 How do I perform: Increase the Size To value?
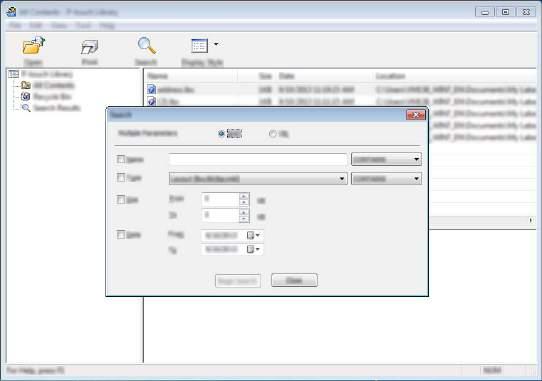pos(244,212)
